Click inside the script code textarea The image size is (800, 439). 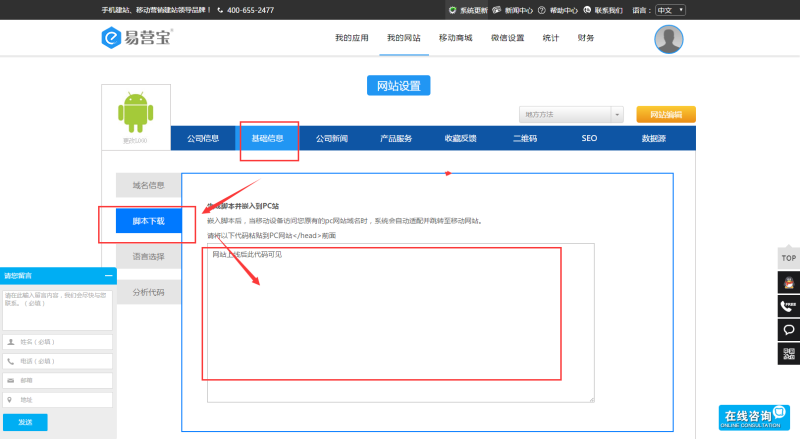point(401,323)
